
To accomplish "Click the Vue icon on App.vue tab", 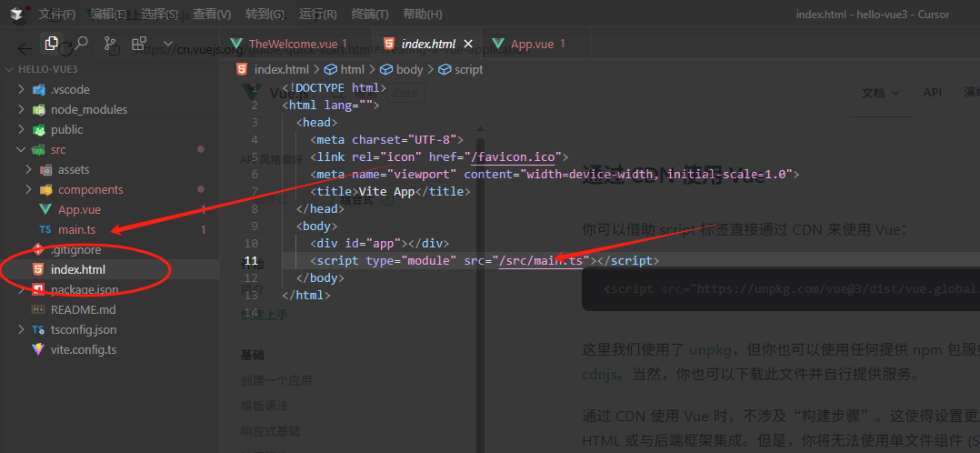I will [498, 44].
